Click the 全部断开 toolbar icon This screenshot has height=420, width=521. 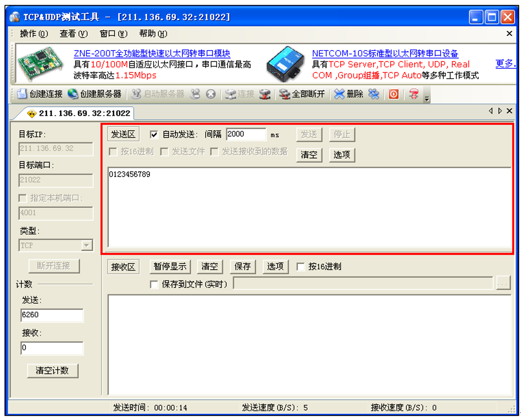pos(285,94)
